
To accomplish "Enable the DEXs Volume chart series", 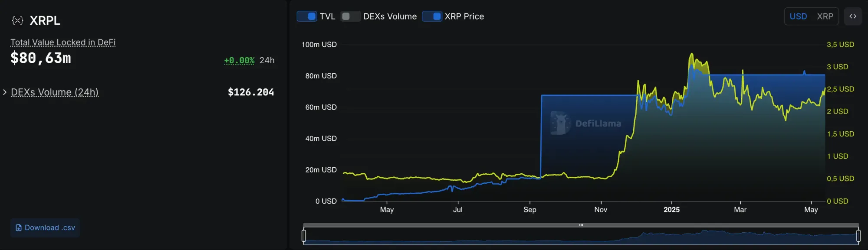I will (351, 16).
